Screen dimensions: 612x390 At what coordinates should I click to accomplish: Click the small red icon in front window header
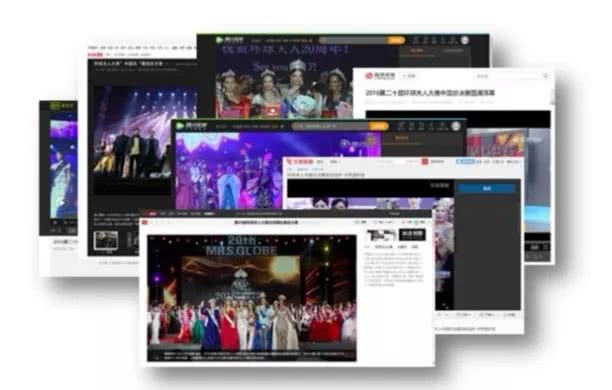pos(144,223)
